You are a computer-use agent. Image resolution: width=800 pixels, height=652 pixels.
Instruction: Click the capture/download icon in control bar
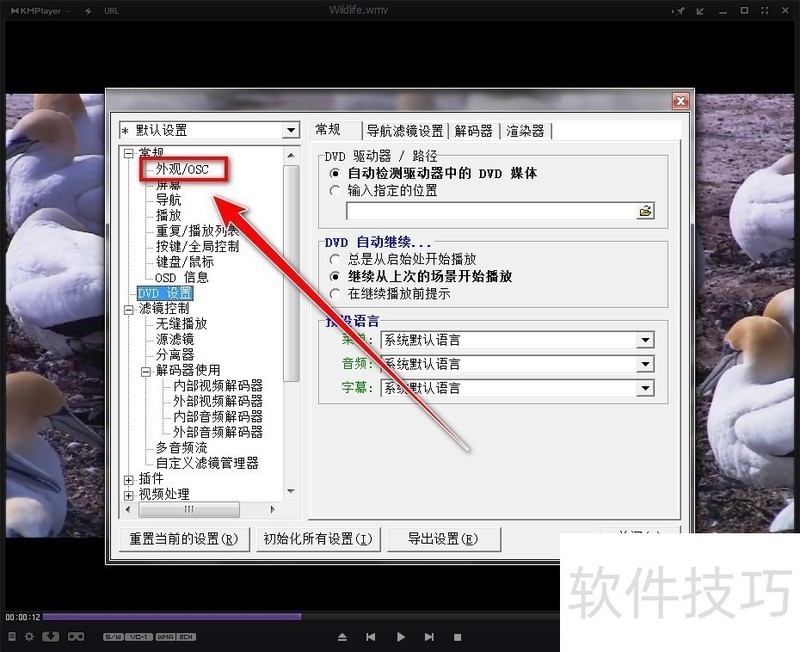(x=50, y=637)
